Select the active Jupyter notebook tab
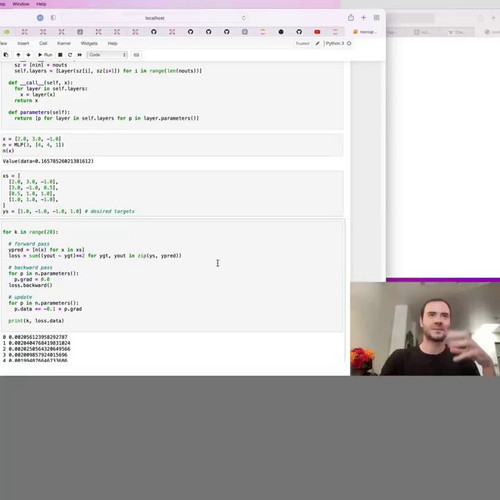The image size is (500, 500). pyautogui.click(x=365, y=32)
